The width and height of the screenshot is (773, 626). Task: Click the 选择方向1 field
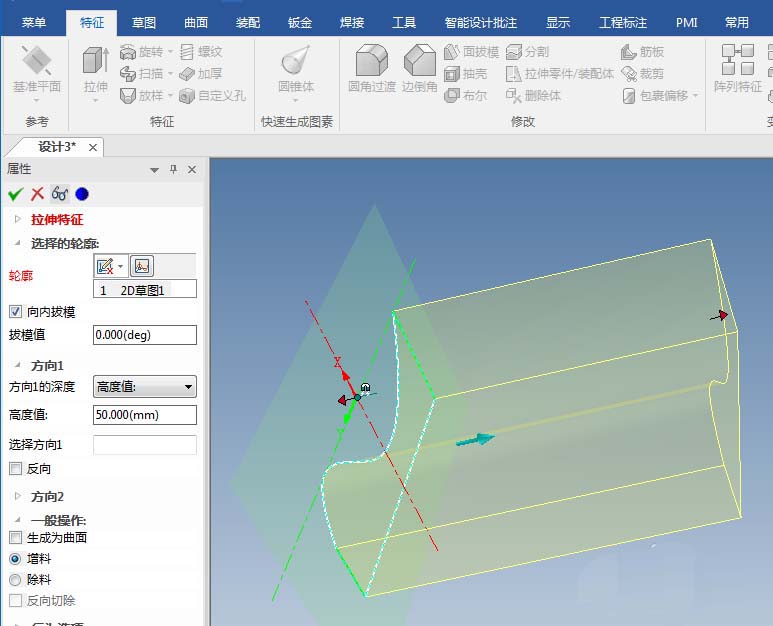pyautogui.click(x=145, y=445)
